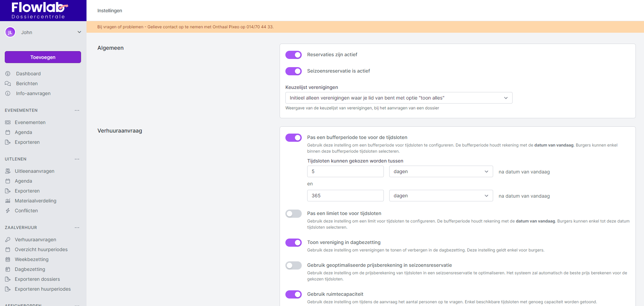This screenshot has width=644, height=306.
Task: Click the Berichten chat bubble icon
Action: [x=8, y=83]
